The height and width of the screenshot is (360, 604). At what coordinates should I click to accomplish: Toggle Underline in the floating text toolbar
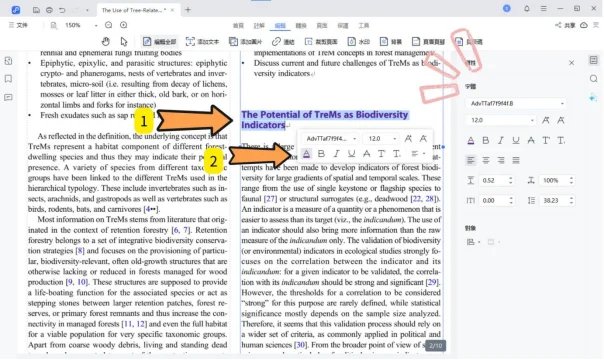click(x=351, y=154)
